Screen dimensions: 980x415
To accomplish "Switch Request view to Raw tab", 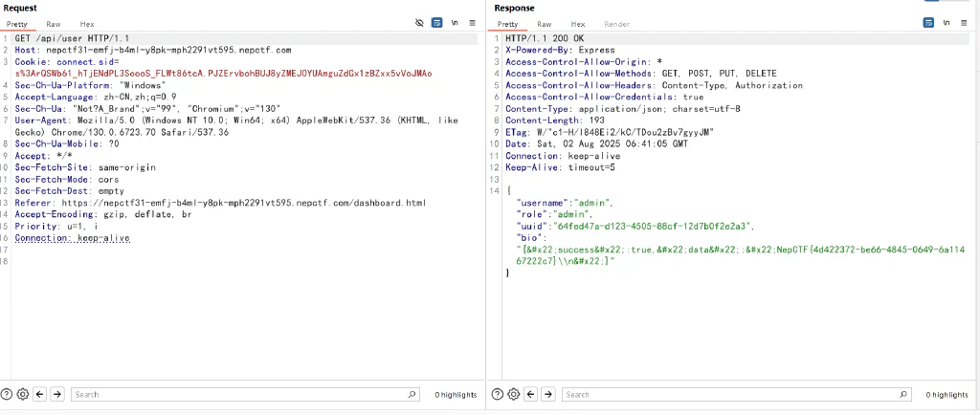I will 54,24.
